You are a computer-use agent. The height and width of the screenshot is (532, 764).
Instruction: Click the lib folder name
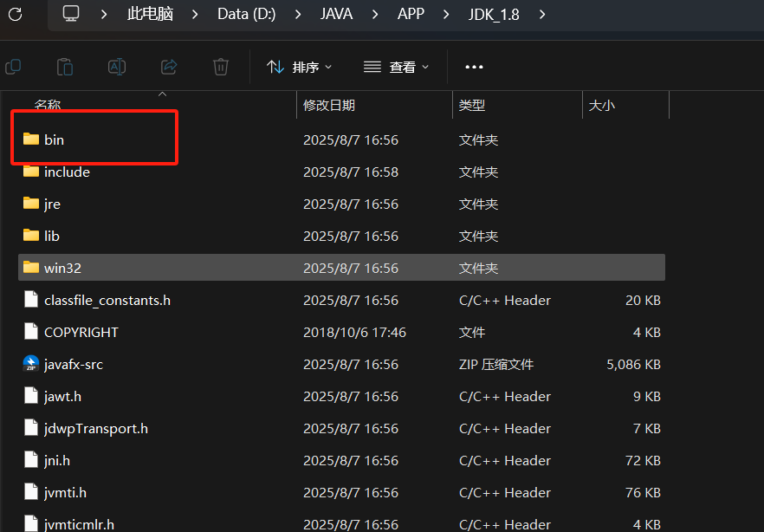(x=52, y=237)
